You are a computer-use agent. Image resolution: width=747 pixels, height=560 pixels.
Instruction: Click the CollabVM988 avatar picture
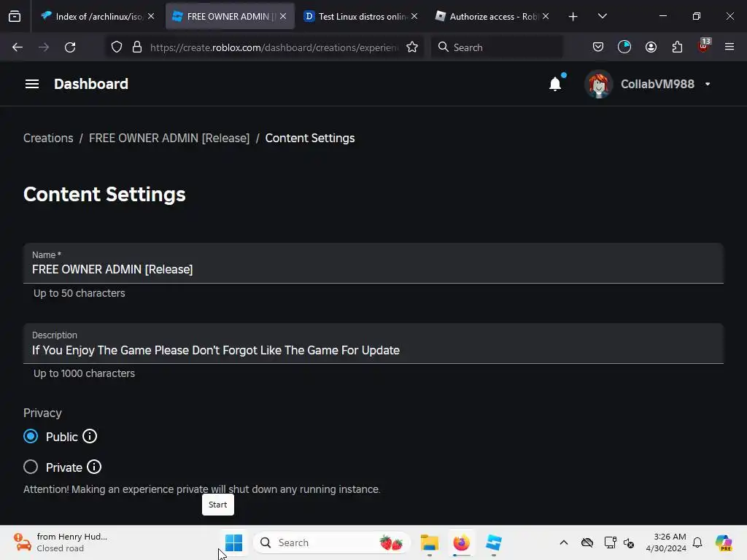pos(598,85)
